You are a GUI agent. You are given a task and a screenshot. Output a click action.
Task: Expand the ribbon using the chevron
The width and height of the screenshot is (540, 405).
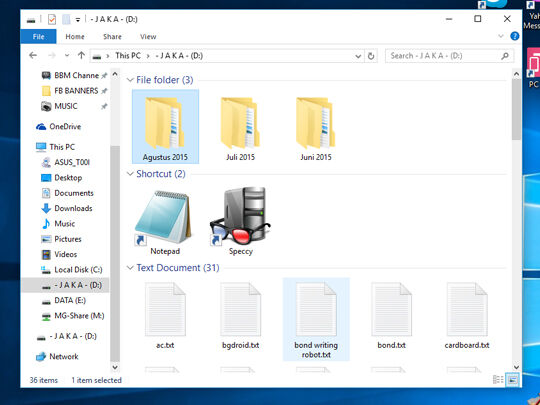pos(501,36)
